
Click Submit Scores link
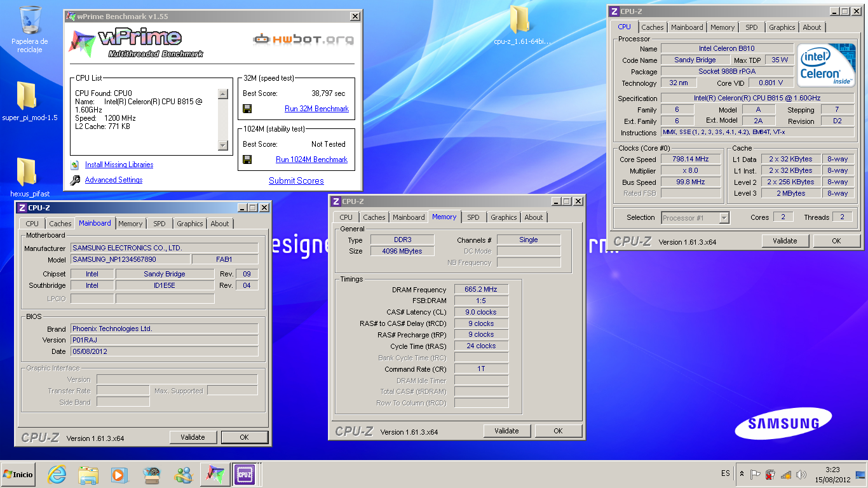pyautogui.click(x=296, y=180)
